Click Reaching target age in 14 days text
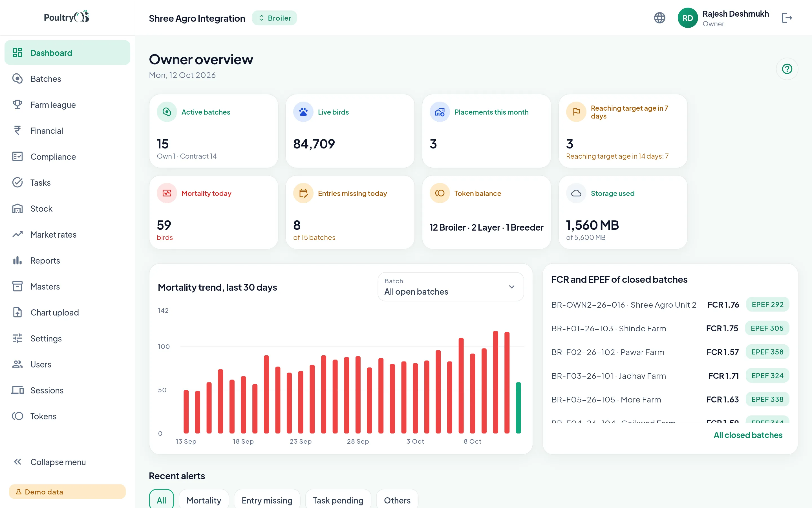812x508 pixels. [617, 156]
